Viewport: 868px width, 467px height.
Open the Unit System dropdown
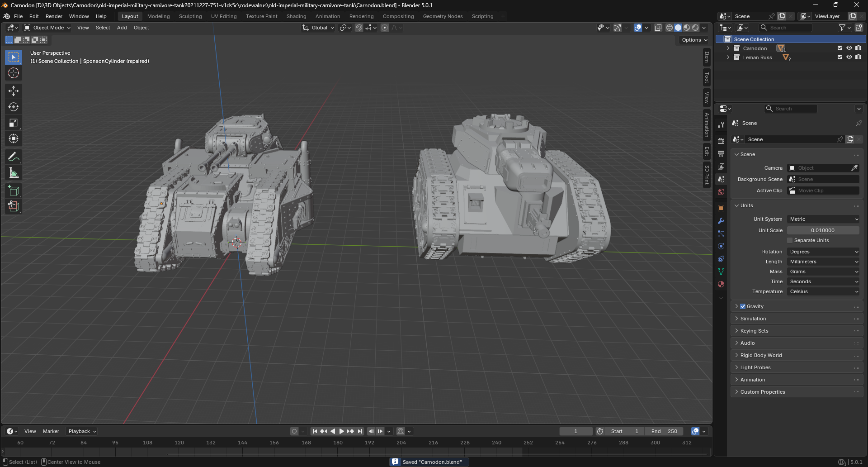(x=823, y=219)
